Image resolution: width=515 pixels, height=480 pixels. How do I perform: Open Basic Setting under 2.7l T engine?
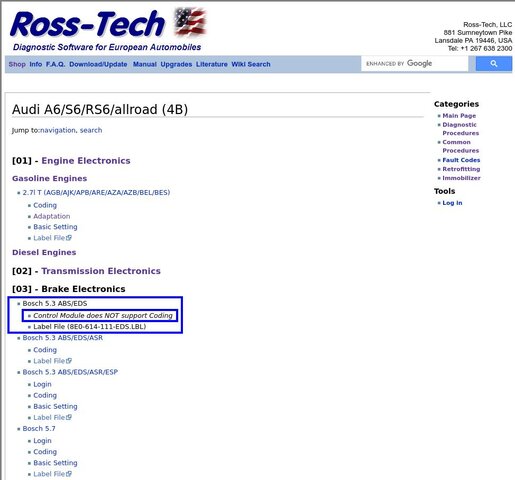coord(55,227)
